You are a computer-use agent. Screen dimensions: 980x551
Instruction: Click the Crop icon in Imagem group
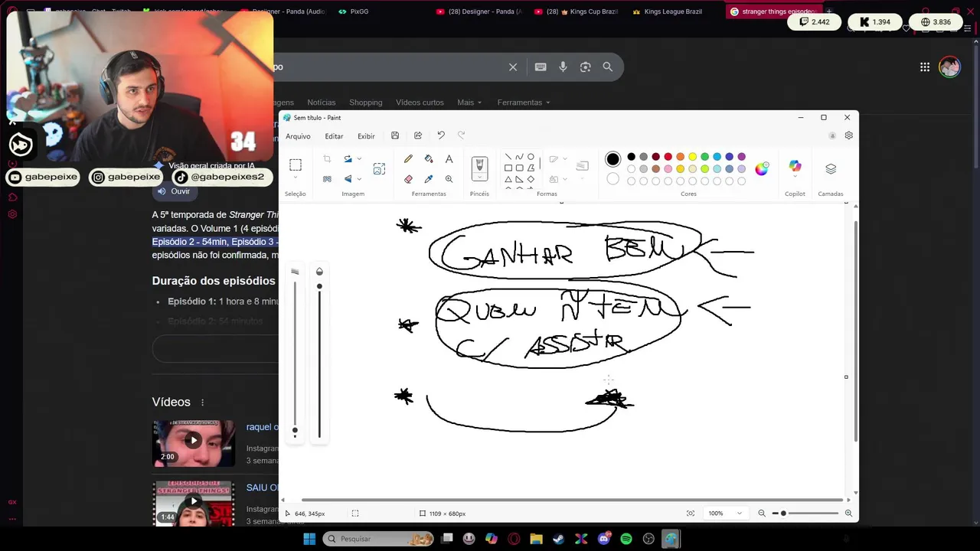coord(327,159)
